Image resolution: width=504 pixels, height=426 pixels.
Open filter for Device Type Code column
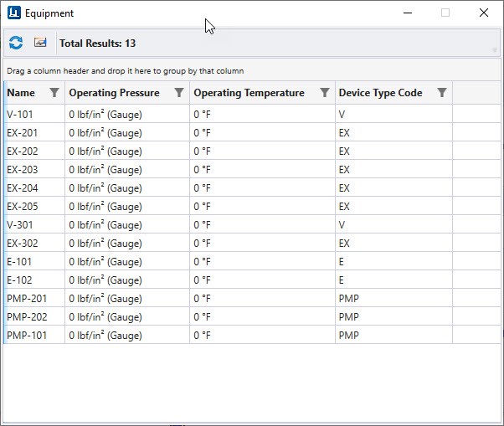tap(442, 93)
